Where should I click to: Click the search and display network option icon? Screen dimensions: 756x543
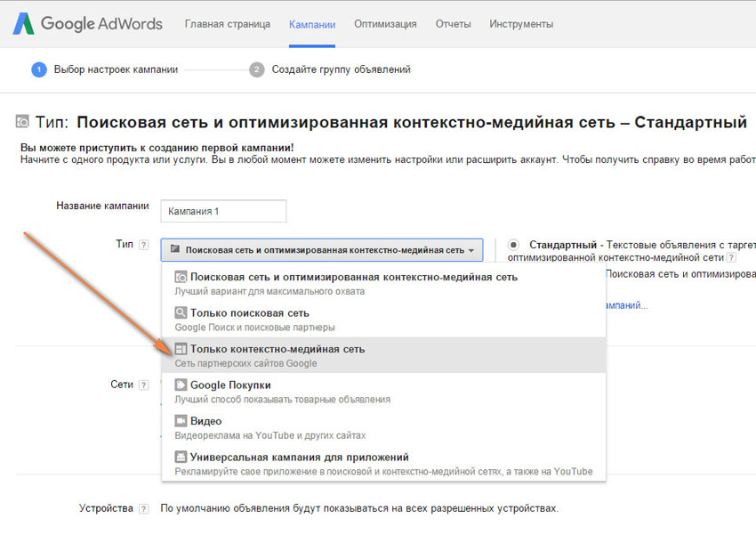coord(181,277)
